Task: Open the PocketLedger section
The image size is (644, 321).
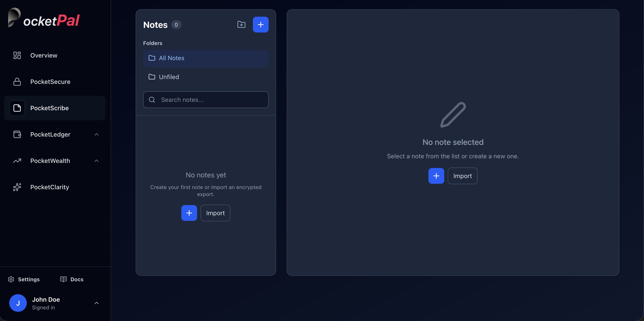Action: click(x=55, y=134)
